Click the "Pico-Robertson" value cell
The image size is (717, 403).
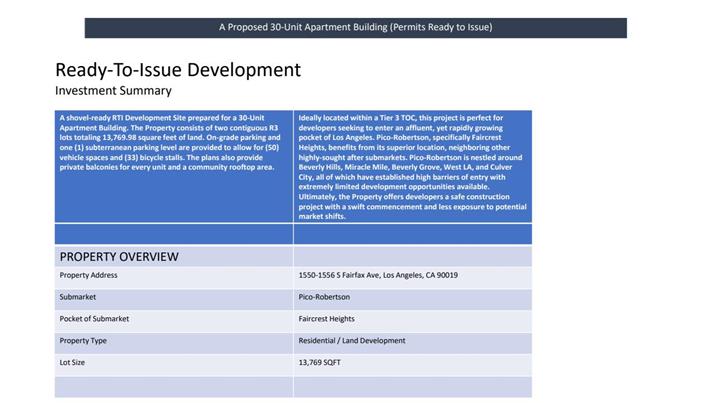(x=324, y=297)
